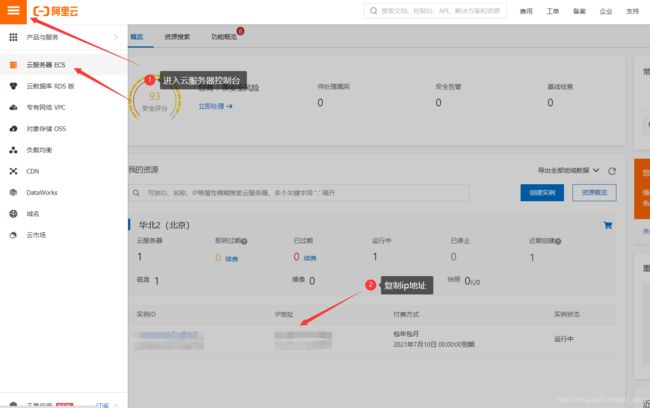Screen dimensions: 650x408
Task: Click the 阿里云 logo
Action: click(56, 11)
